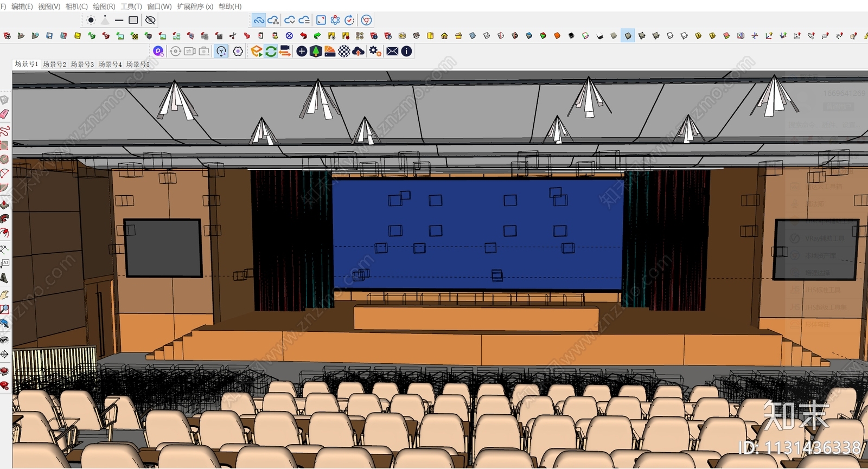
Task: Open the 工具(T) menu
Action: point(131,7)
